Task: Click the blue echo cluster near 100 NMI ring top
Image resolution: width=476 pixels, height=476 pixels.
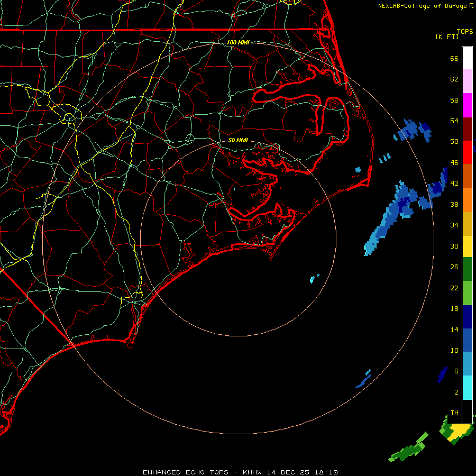Action: (x=413, y=130)
